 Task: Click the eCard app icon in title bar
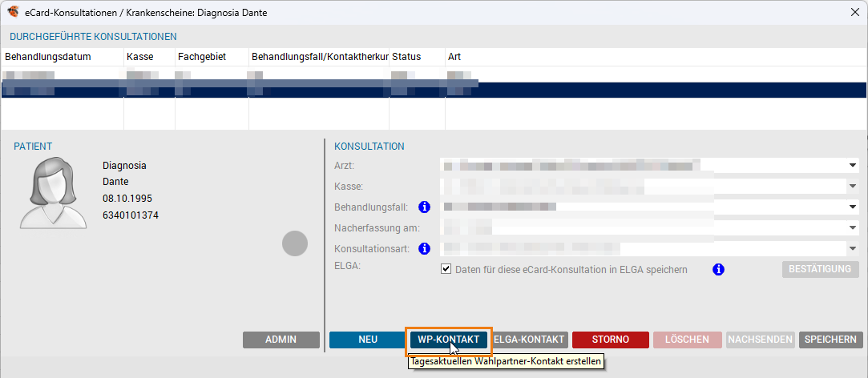(x=13, y=13)
